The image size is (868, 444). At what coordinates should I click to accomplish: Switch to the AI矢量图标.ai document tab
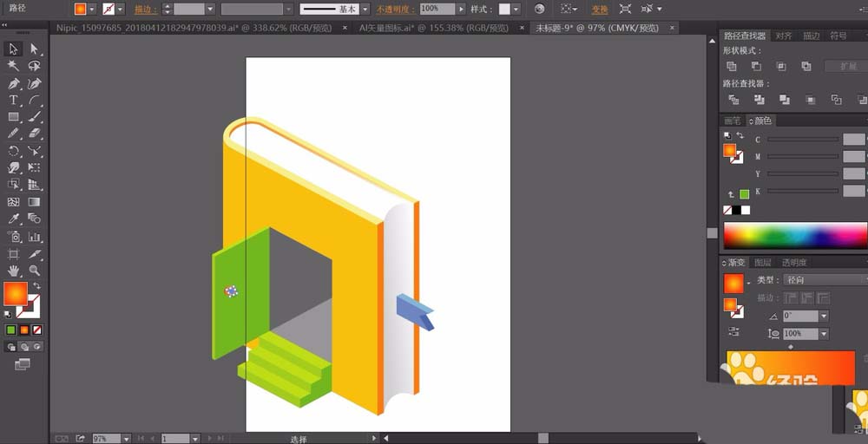[x=433, y=28]
